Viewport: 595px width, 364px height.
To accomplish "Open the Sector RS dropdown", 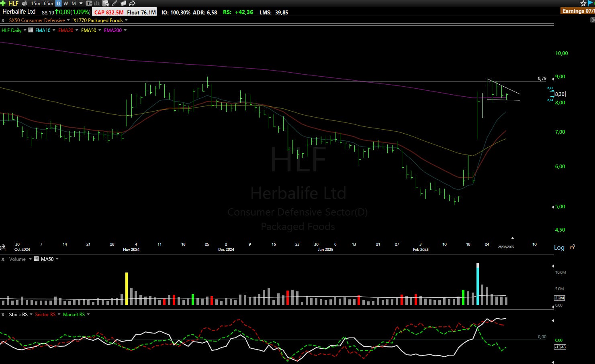I will [x=59, y=314].
